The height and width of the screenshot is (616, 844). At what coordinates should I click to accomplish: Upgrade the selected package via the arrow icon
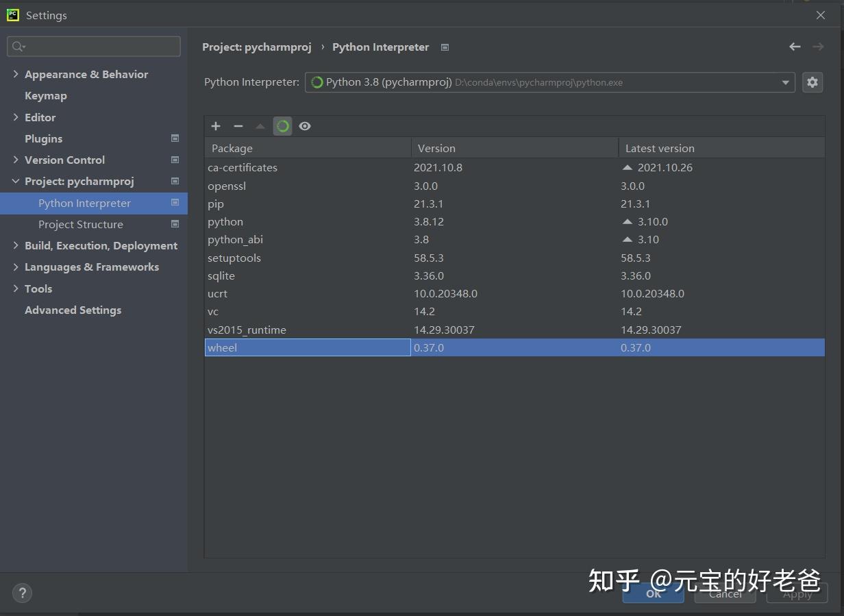[x=261, y=126]
